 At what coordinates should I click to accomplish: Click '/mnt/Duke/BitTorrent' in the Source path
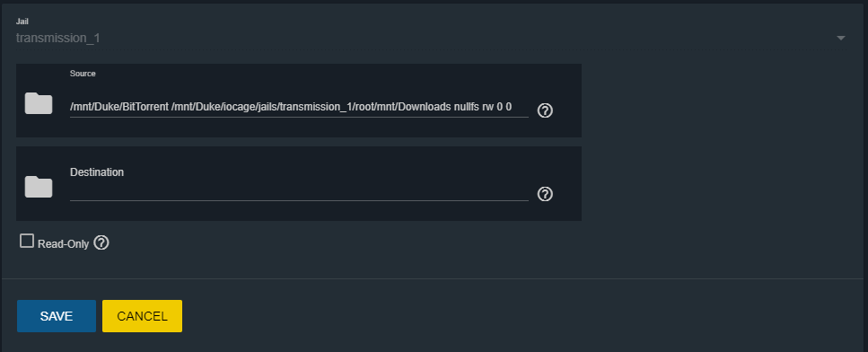(119, 108)
